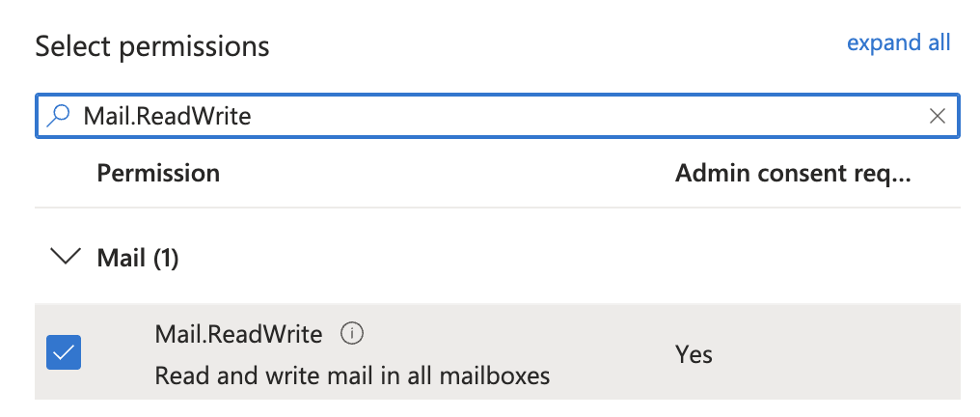Image resolution: width=980 pixels, height=417 pixels.
Task: Click the "expand all" link
Action: 898,42
